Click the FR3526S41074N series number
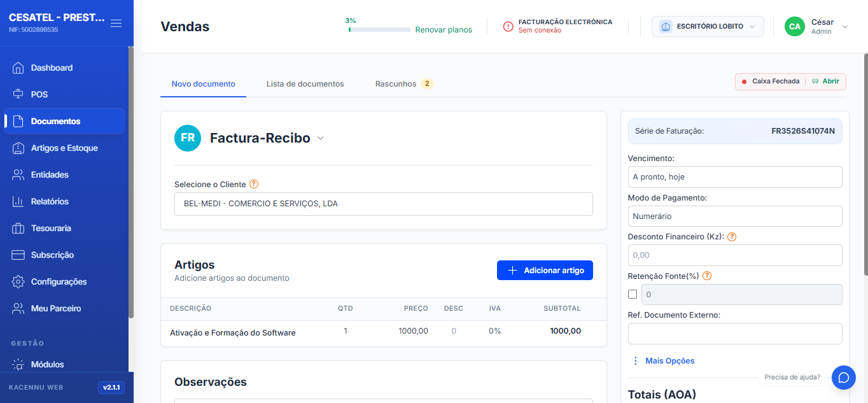 [803, 131]
